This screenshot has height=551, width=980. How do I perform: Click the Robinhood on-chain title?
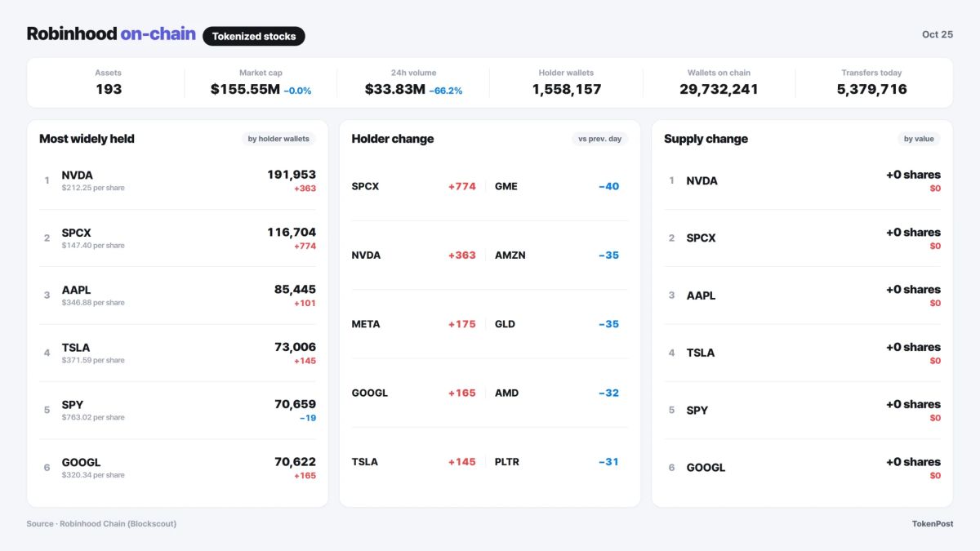pyautogui.click(x=111, y=34)
